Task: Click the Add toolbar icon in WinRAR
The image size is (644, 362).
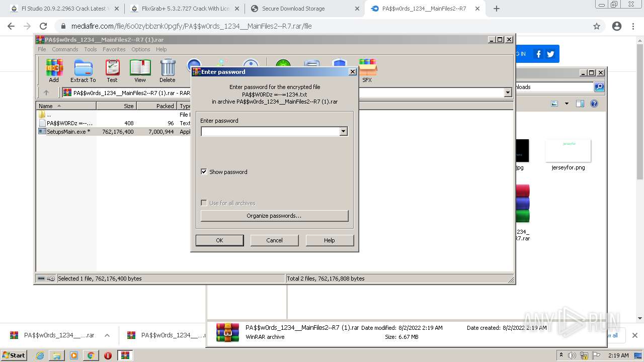Action: click(x=54, y=71)
